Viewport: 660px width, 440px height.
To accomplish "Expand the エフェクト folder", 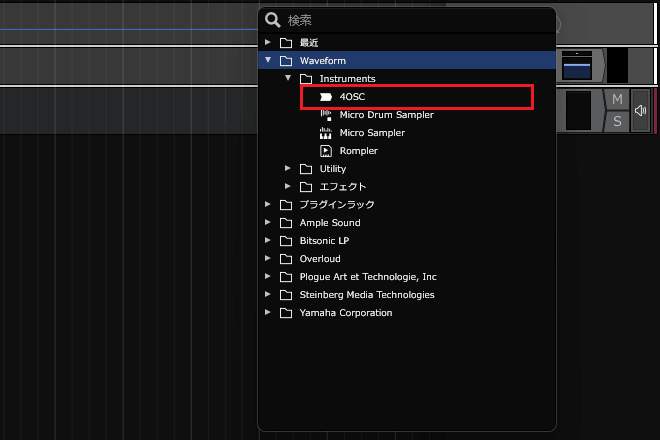I will [x=288, y=187].
